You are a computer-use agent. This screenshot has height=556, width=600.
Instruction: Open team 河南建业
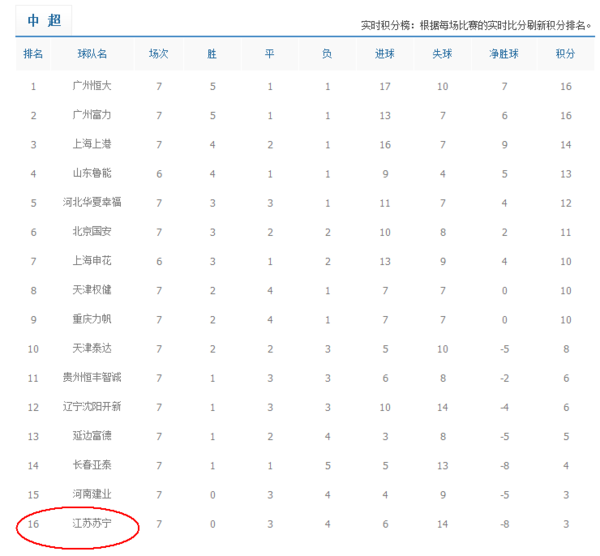point(92,494)
